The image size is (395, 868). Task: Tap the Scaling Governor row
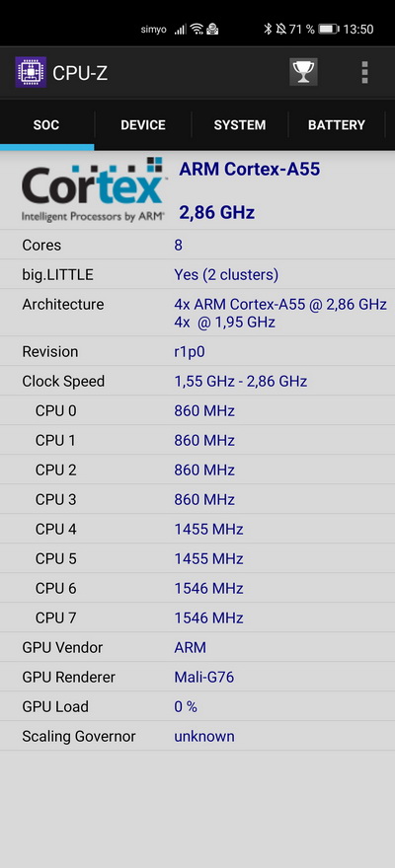[x=197, y=736]
